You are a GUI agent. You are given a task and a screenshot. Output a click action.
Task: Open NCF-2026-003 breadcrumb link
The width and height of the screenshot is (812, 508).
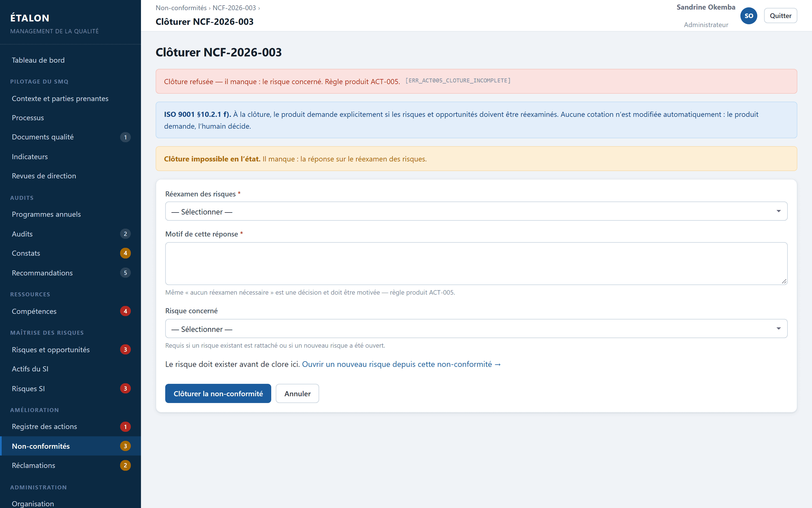click(x=234, y=8)
